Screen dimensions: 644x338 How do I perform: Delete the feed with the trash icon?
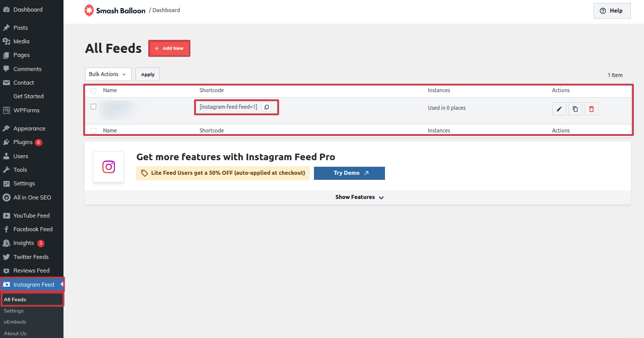[x=592, y=109]
